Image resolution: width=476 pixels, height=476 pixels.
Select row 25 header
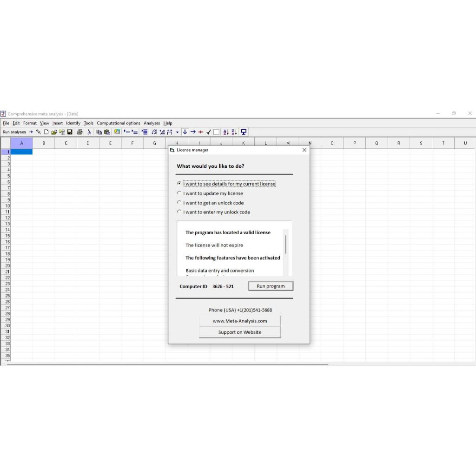(6, 296)
